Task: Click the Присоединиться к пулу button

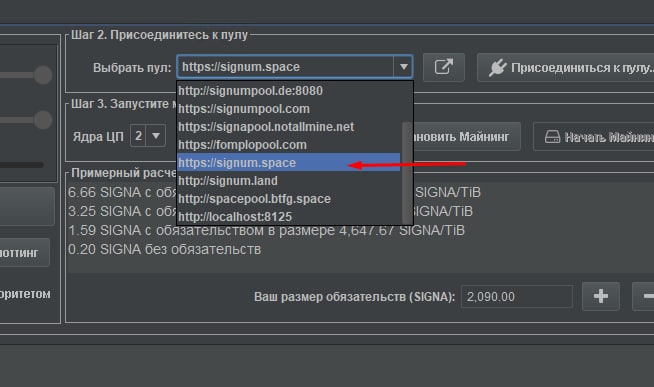Action: coord(566,67)
